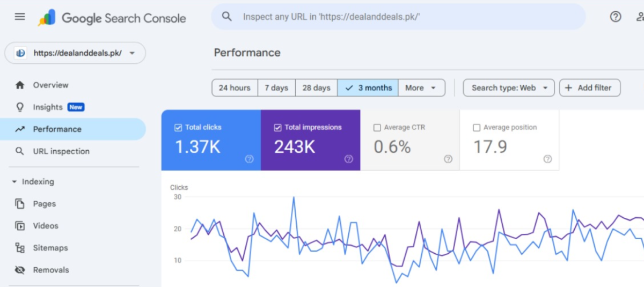This screenshot has height=287, width=644.
Task: Open the More date range dropdown
Action: click(x=422, y=88)
